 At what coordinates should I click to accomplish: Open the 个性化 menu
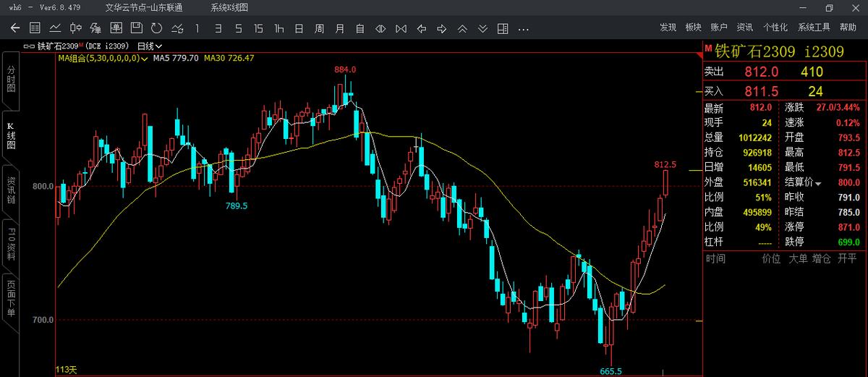click(x=775, y=27)
